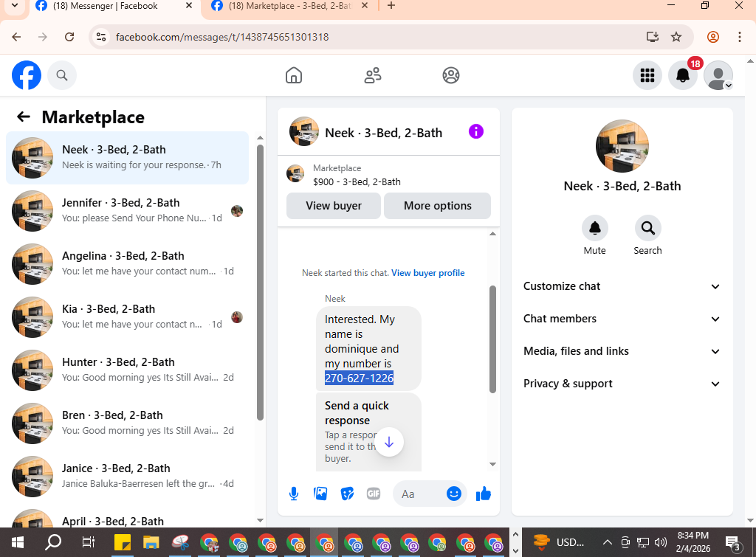Open Janice 3-Bed, 2-Bath conversation

pos(127,476)
